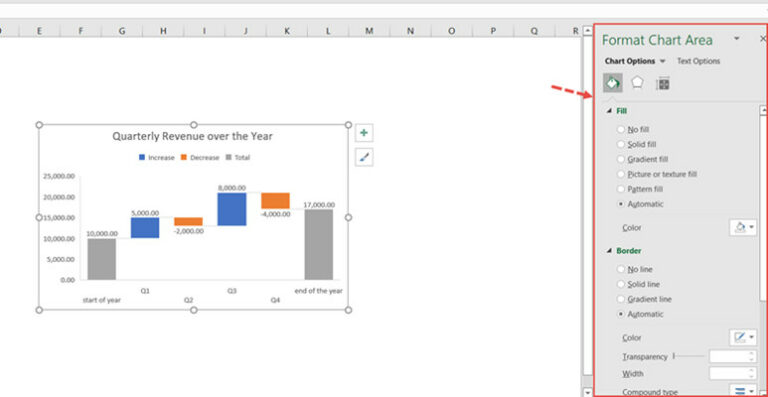Viewport: 768px width, 397px height.
Task: Click the Chart Elements plus button
Action: 364,133
